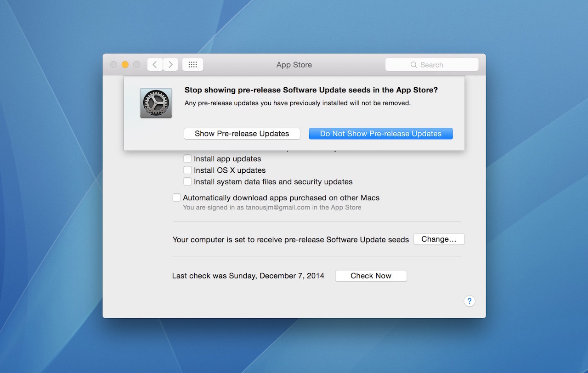
Task: Open the Change… button for seeds
Action: pos(439,239)
